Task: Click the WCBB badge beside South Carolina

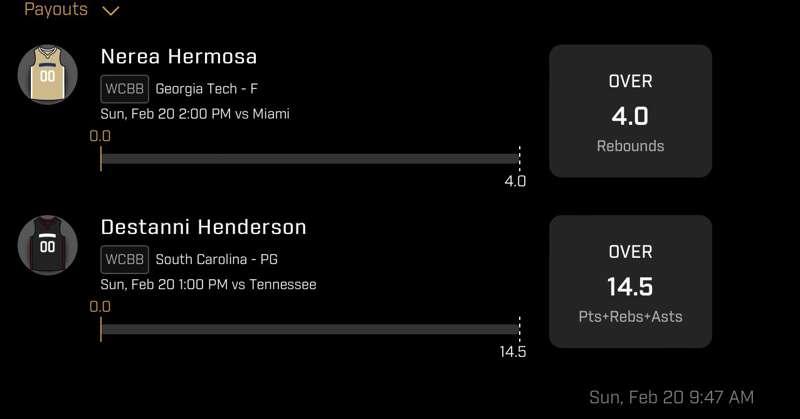Action: [124, 259]
